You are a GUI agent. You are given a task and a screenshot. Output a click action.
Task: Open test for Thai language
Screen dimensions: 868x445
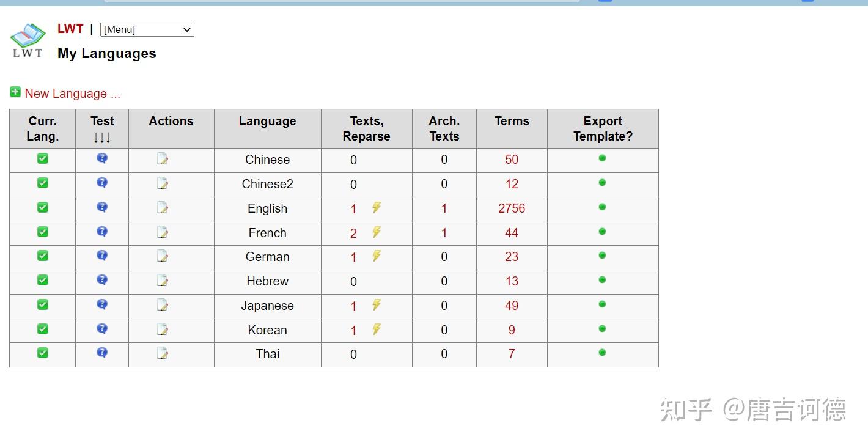[102, 353]
